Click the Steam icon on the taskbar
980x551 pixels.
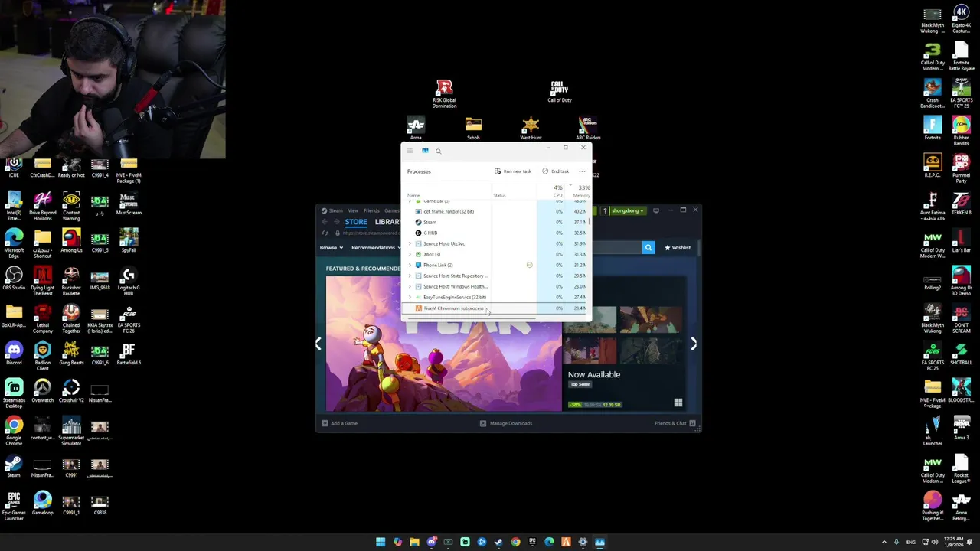pos(498,542)
